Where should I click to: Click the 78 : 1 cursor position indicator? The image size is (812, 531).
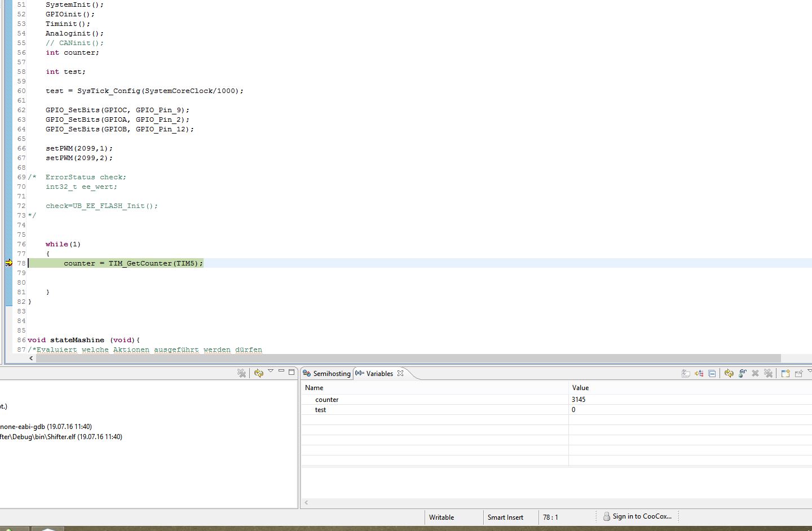550,517
